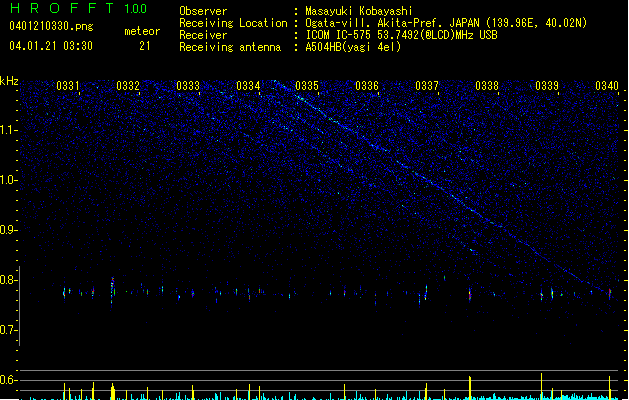Click the 0331 time marker

coord(67,86)
